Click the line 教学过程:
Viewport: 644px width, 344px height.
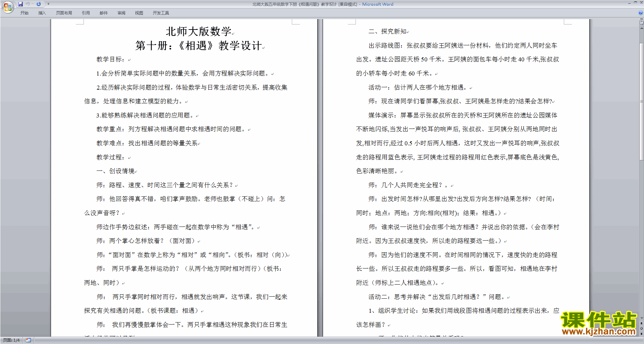point(111,157)
